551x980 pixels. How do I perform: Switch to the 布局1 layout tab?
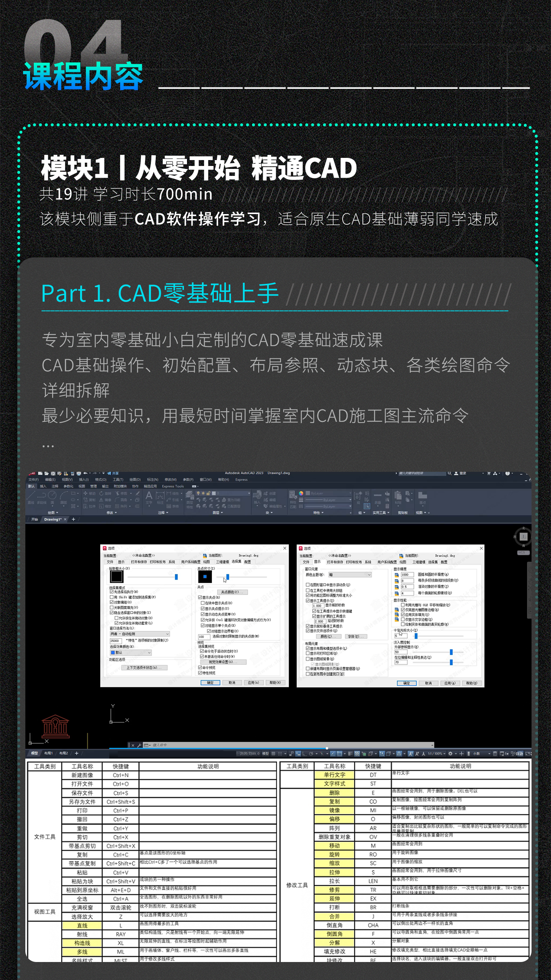[48, 754]
